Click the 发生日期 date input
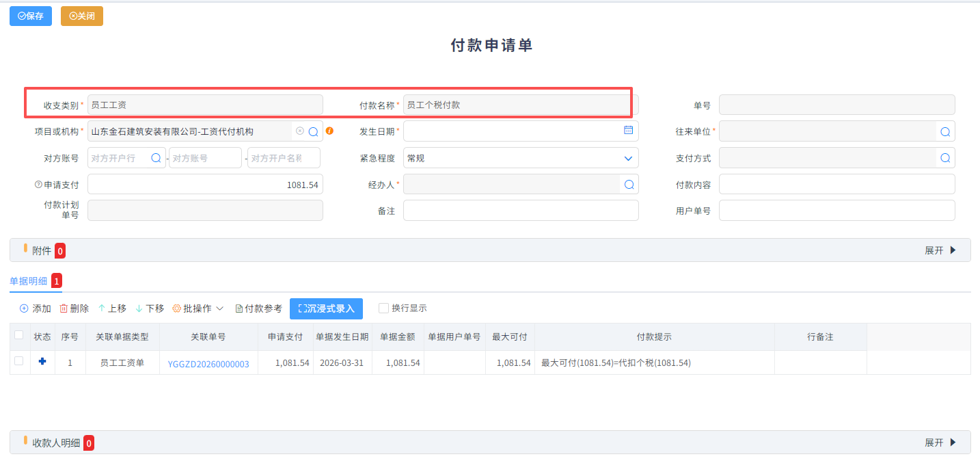 click(521, 131)
